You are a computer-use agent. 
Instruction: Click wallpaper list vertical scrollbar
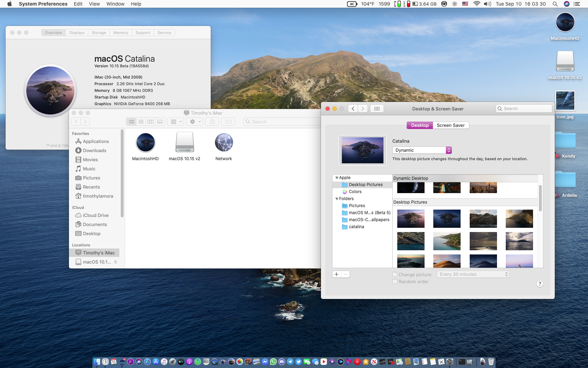click(540, 198)
